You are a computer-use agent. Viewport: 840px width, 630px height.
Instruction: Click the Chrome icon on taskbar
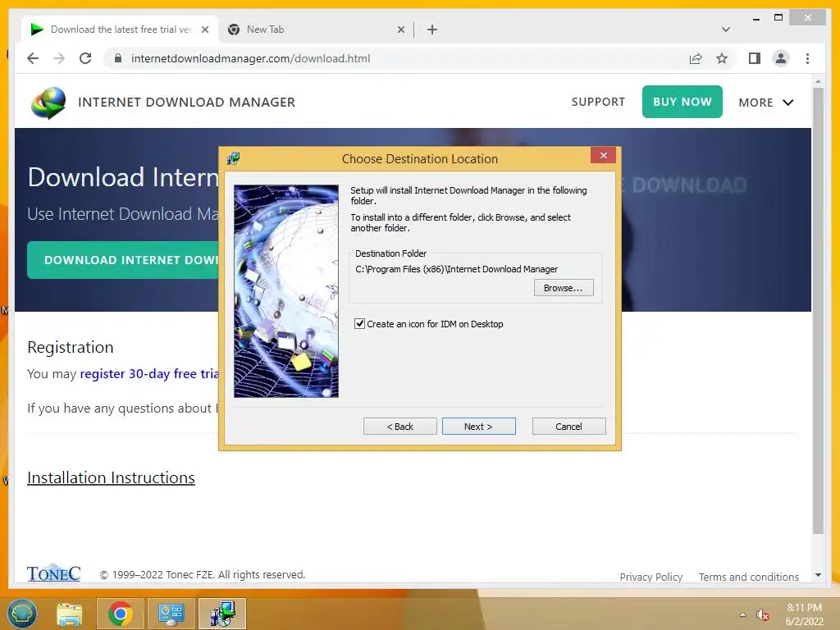pos(120,614)
